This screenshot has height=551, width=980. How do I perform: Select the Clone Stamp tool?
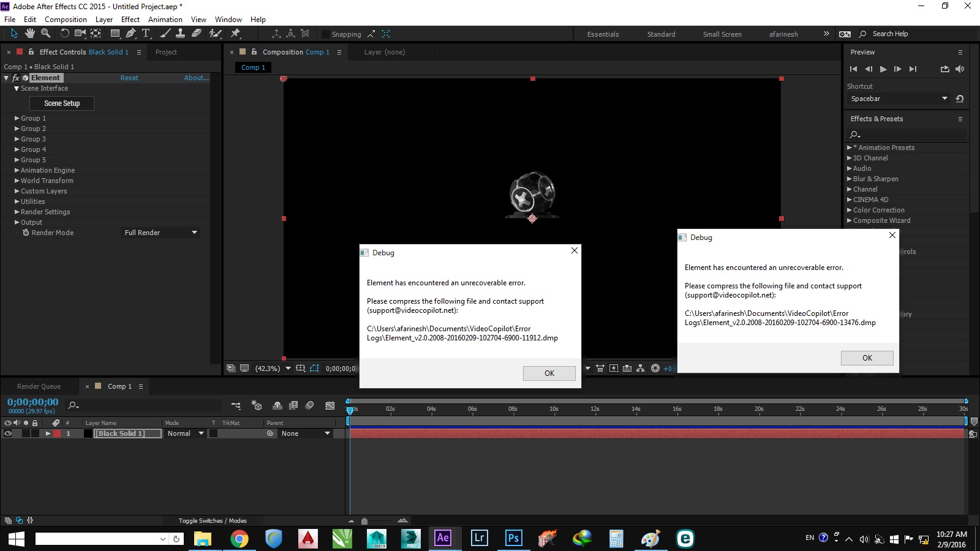[x=181, y=33]
